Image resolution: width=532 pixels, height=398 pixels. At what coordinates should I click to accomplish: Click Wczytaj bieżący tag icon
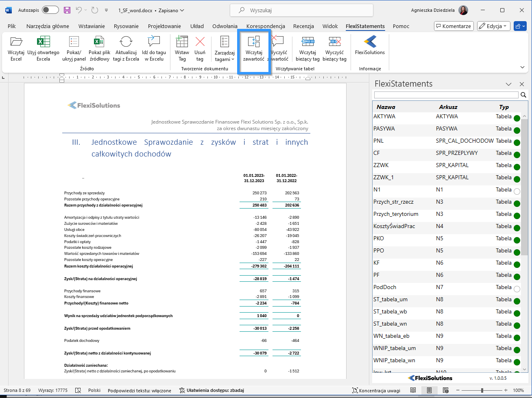307,42
